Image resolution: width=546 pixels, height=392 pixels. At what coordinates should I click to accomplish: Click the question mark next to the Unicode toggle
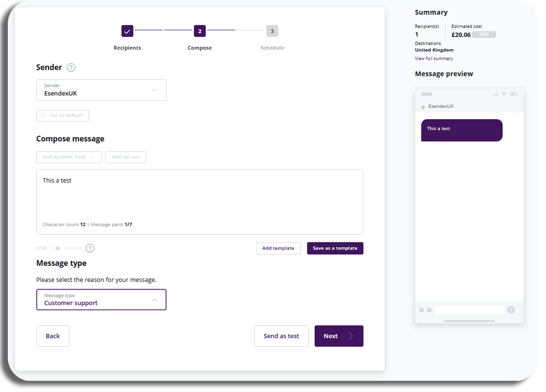[x=90, y=248]
